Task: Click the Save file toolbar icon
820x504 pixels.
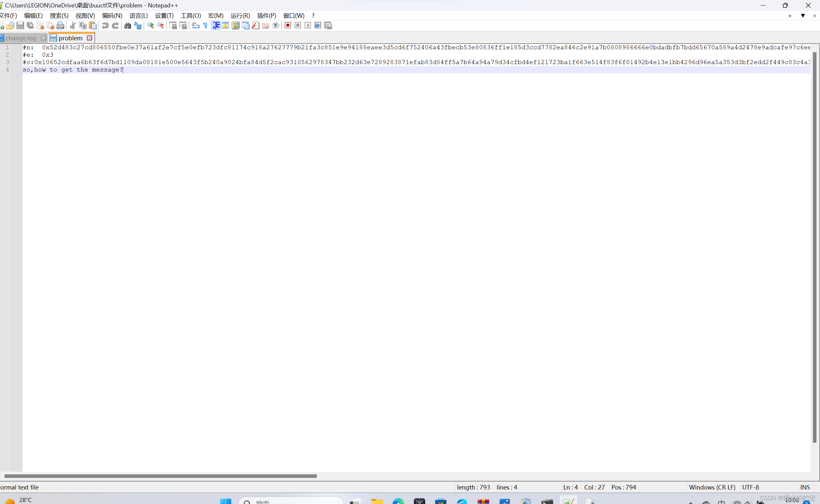Action: [x=20, y=25]
